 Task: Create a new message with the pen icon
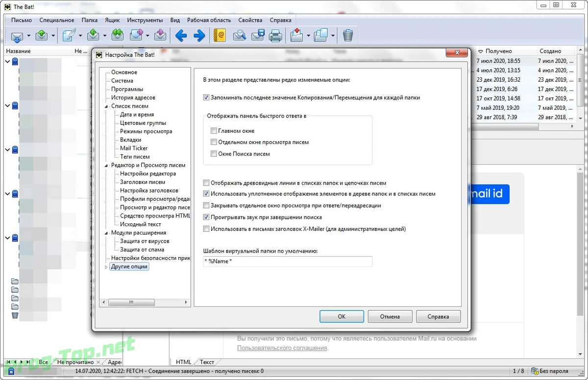(x=69, y=36)
